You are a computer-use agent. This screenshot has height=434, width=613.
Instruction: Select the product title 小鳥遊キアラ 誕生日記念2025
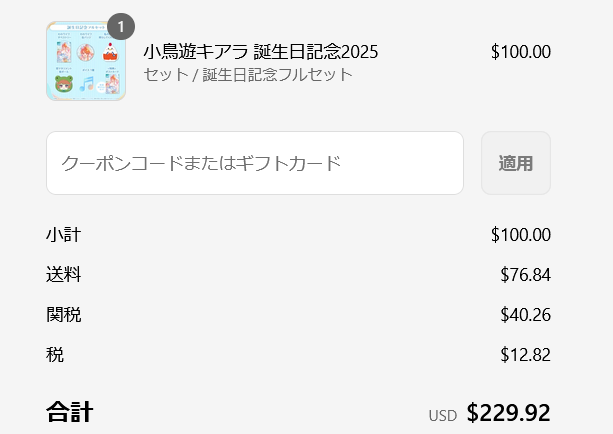[260, 52]
